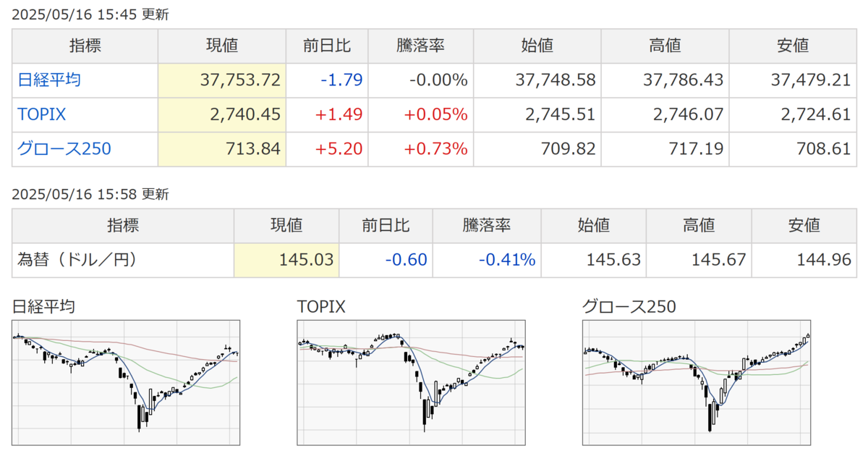868x451 pixels.
Task: Open the グロース250 index link
Action: coord(64,149)
